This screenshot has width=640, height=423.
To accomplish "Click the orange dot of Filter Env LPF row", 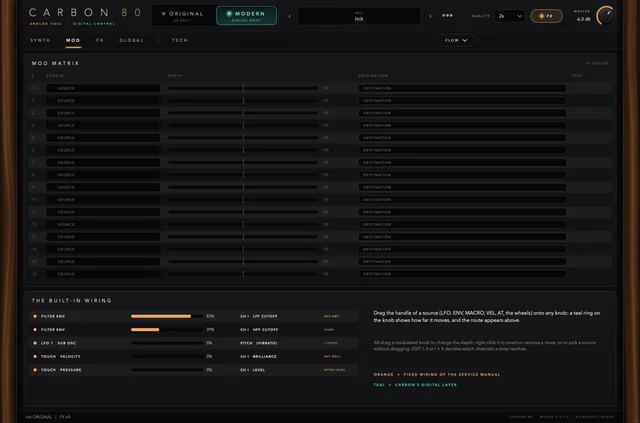I will pyautogui.click(x=35, y=316).
